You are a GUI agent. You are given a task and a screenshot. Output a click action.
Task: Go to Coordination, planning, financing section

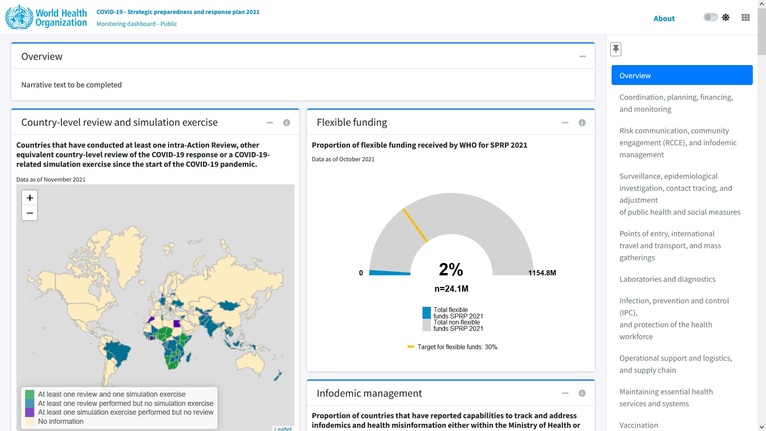click(682, 103)
